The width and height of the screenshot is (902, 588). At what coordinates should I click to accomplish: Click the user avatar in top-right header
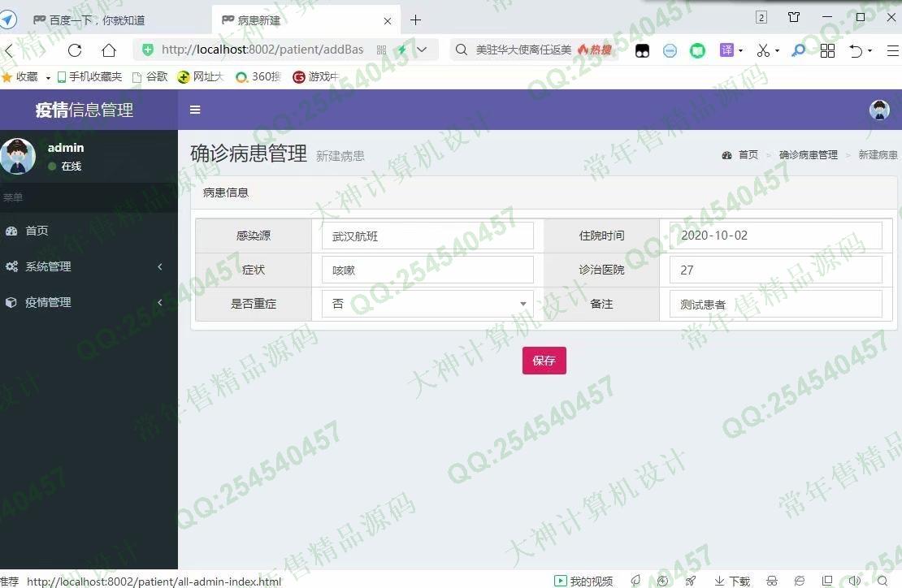pyautogui.click(x=879, y=110)
